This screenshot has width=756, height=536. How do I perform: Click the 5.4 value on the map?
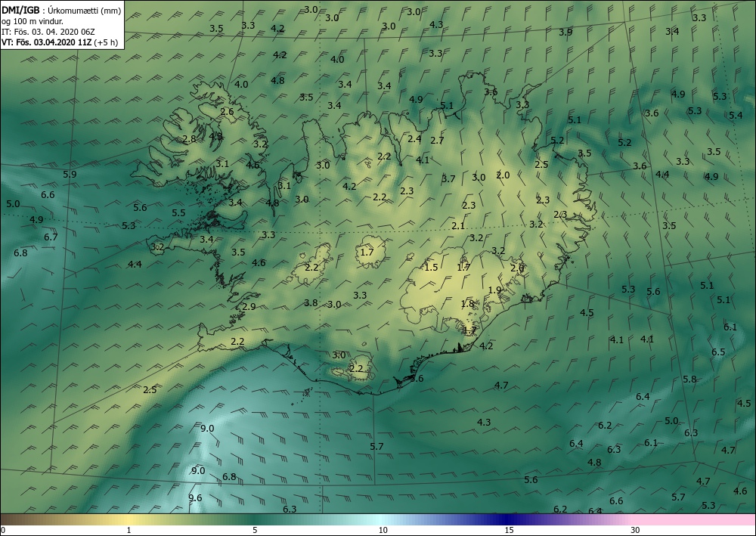[736, 115]
